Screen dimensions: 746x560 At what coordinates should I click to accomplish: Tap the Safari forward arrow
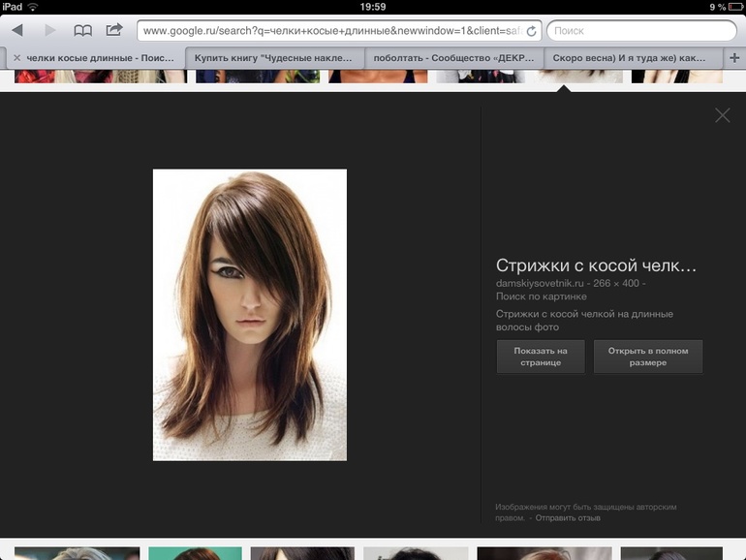pyautogui.click(x=49, y=31)
